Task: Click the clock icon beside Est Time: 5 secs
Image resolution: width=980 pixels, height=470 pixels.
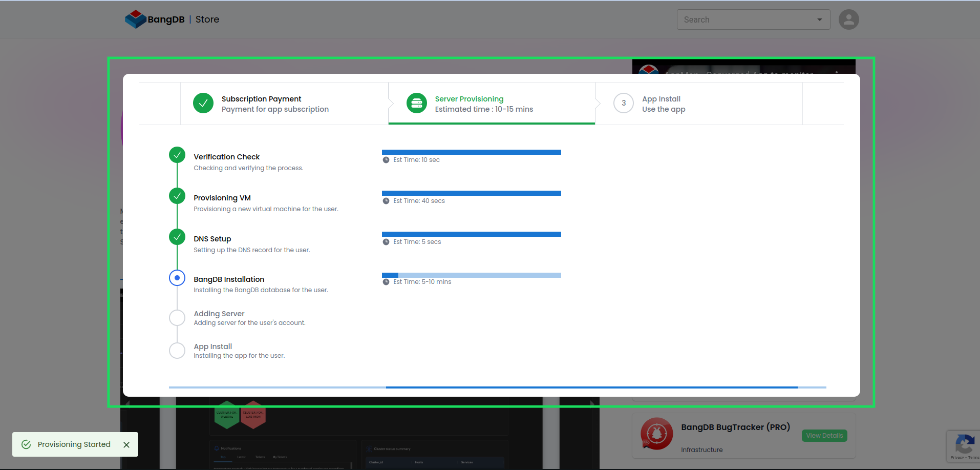Action: pyautogui.click(x=386, y=242)
